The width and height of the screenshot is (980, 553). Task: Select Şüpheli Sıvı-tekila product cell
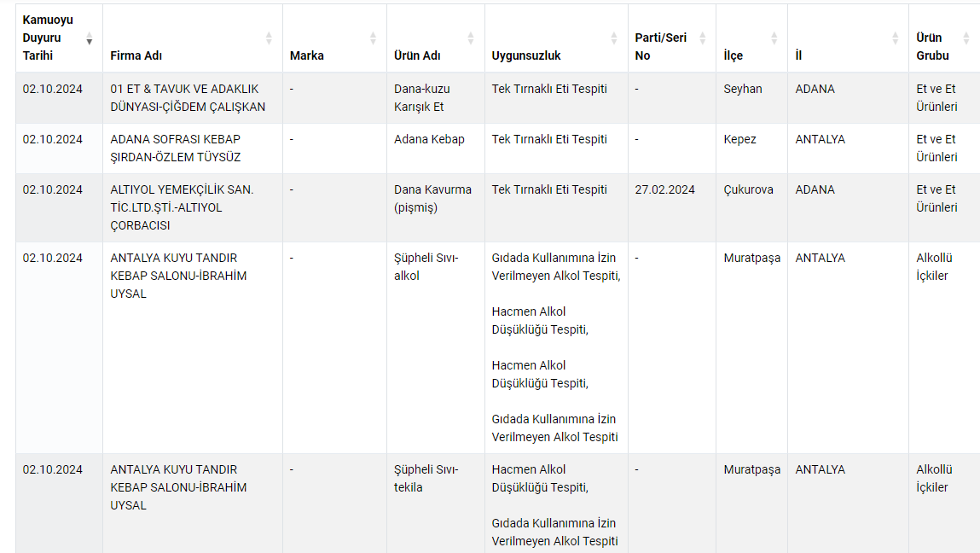[x=426, y=479]
